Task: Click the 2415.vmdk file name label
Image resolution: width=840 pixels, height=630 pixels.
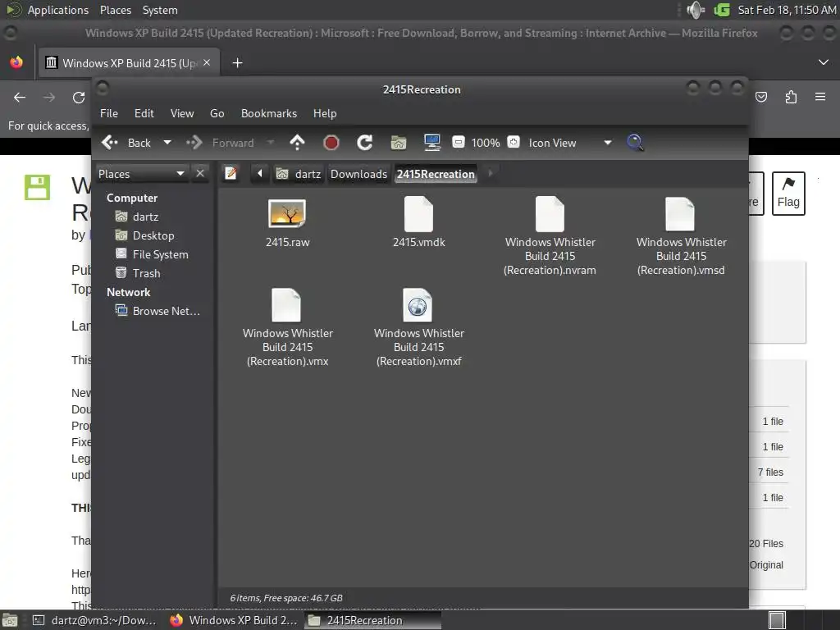Action: [419, 242]
